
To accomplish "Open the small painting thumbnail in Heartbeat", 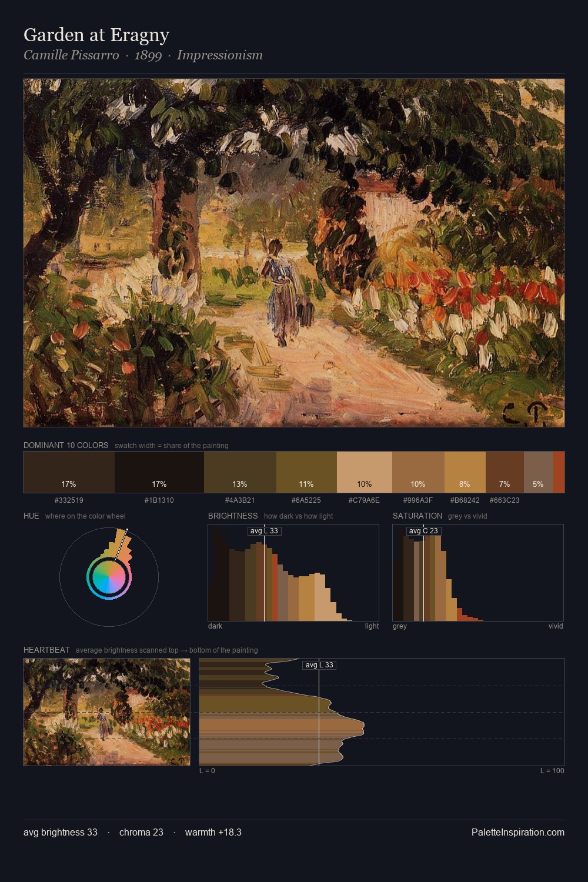I will (107, 712).
